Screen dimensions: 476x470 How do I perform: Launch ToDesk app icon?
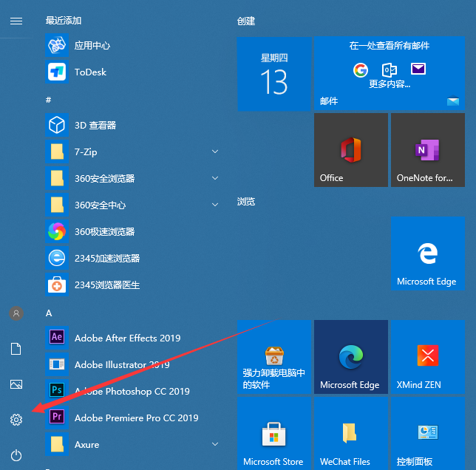pos(57,72)
